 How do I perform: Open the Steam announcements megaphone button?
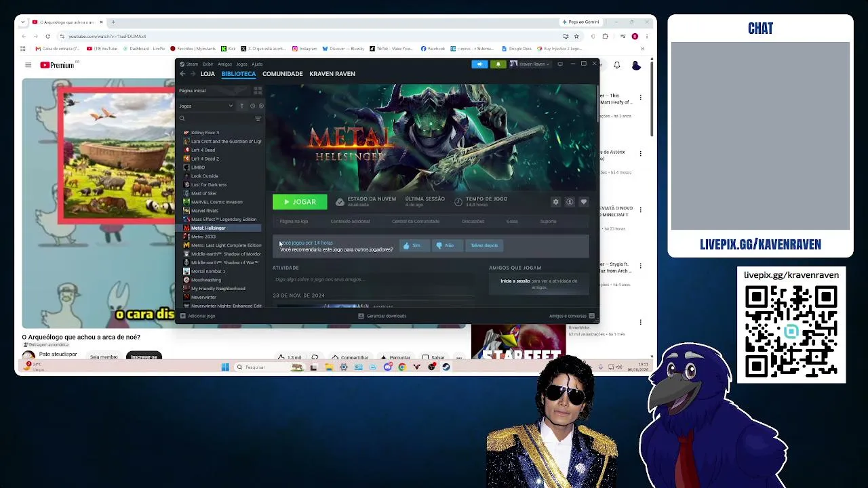click(479, 64)
